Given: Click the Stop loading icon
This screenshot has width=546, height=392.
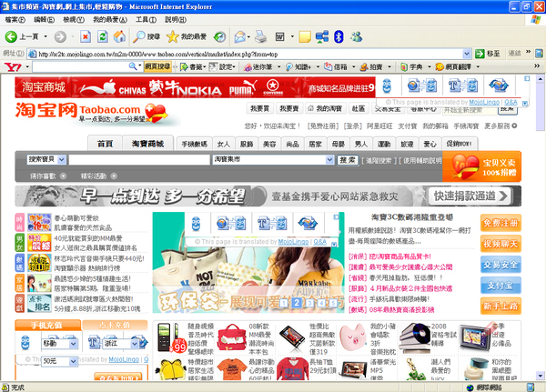Looking at the screenshot, I should (x=86, y=36).
